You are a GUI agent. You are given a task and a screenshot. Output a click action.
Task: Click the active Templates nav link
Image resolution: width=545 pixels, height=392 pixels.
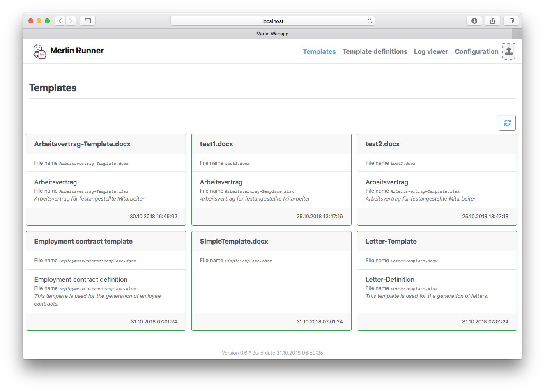[x=319, y=51]
